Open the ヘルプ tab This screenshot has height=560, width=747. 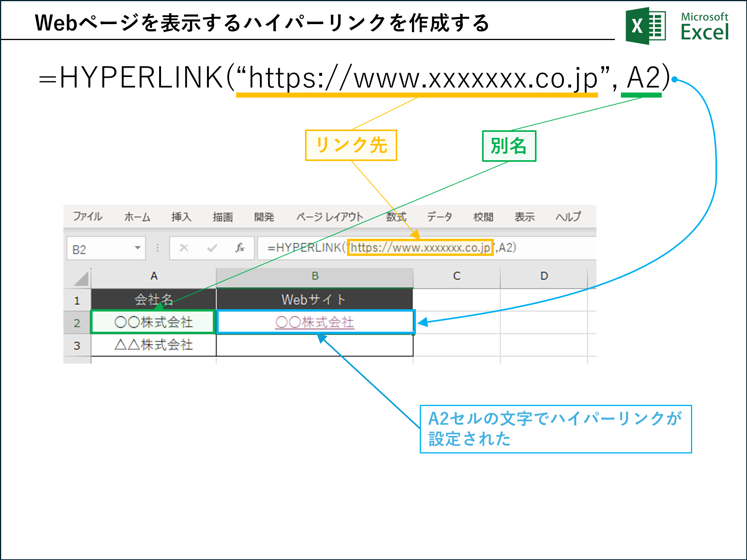click(568, 217)
